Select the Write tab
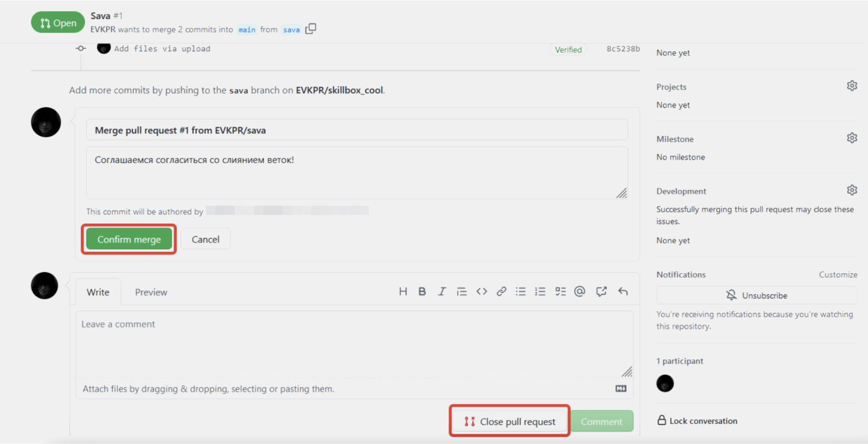Screen dimensions: 868x444 click(x=98, y=292)
